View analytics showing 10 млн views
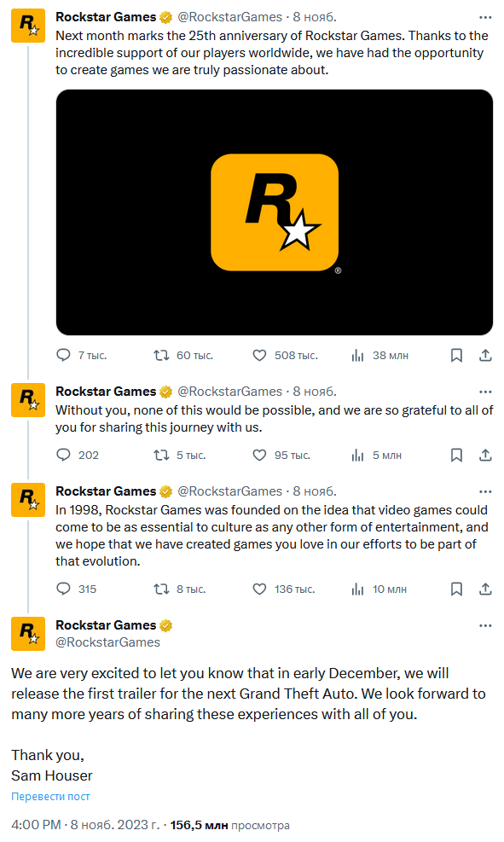The image size is (504, 842). (x=357, y=589)
